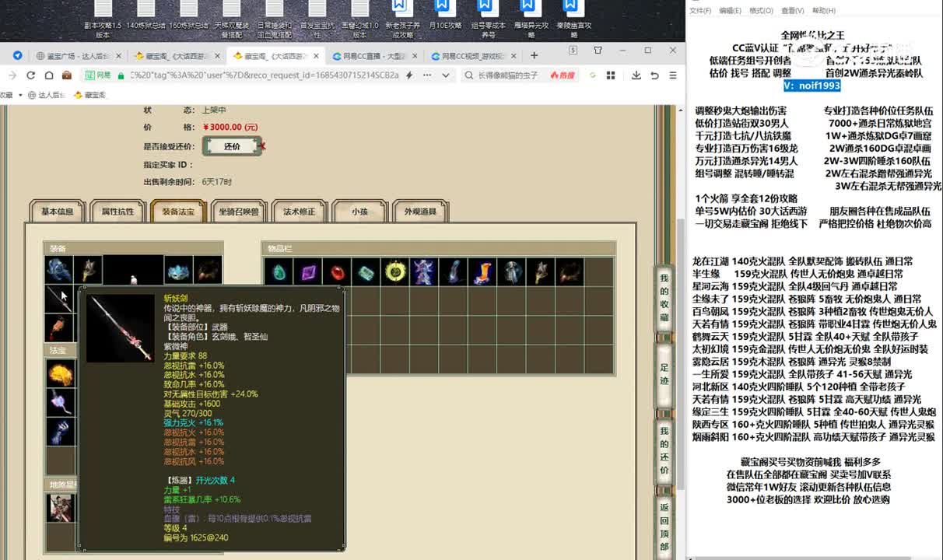
Task: Click the blue mask equipment slot
Action: click(178, 271)
